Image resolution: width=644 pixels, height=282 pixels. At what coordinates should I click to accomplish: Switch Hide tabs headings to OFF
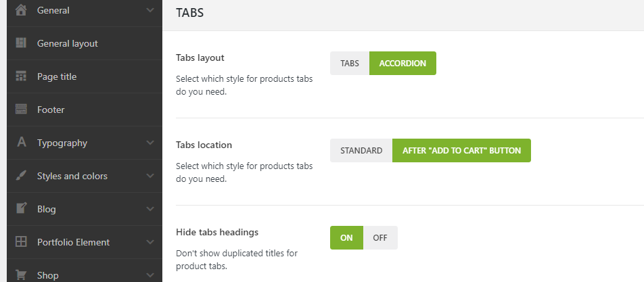coord(380,237)
